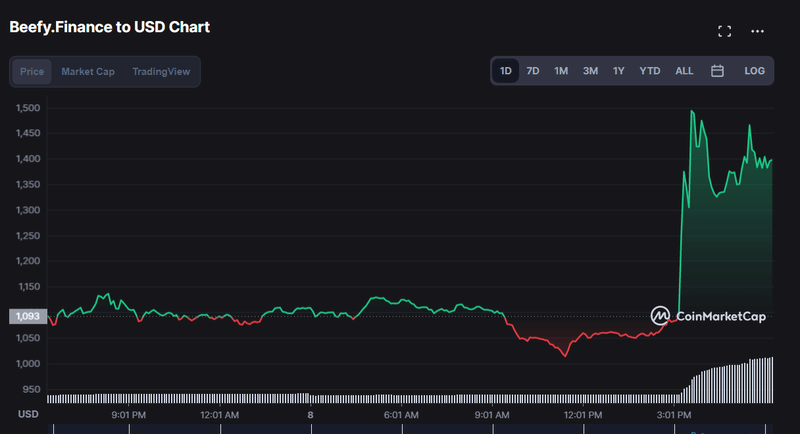This screenshot has height=434, width=800.
Task: Click the 3:01 PM time axis marker
Action: coord(674,414)
